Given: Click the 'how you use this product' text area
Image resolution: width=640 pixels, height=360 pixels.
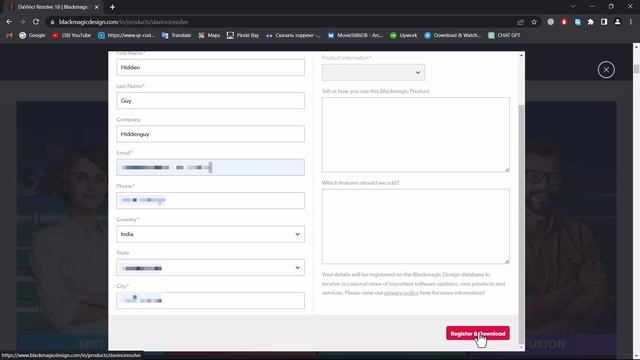Looking at the screenshot, I should pos(416,135).
